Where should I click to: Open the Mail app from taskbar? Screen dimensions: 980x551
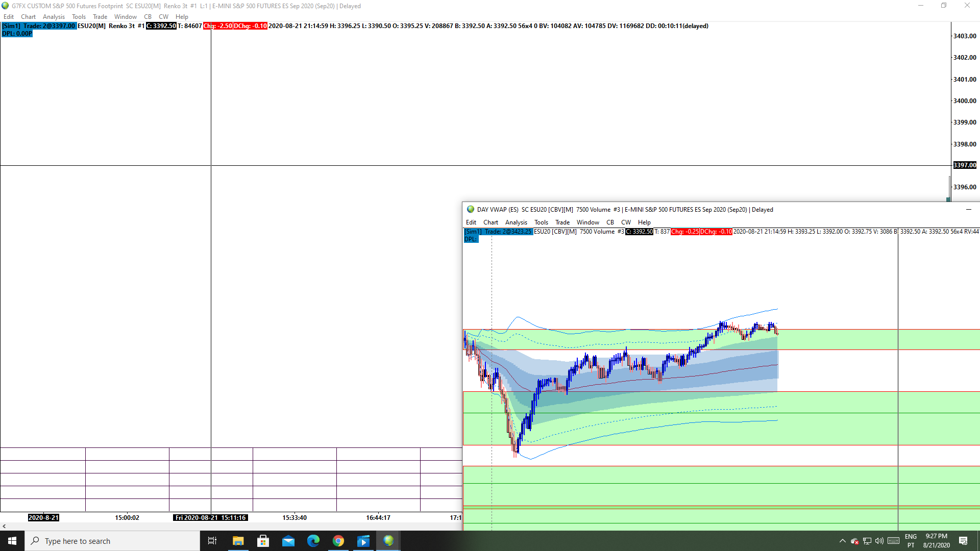[x=288, y=541]
